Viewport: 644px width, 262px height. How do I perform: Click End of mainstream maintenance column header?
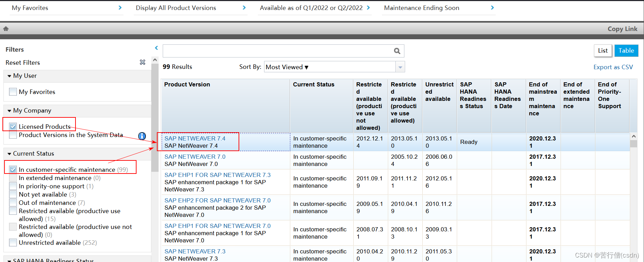tap(543, 106)
